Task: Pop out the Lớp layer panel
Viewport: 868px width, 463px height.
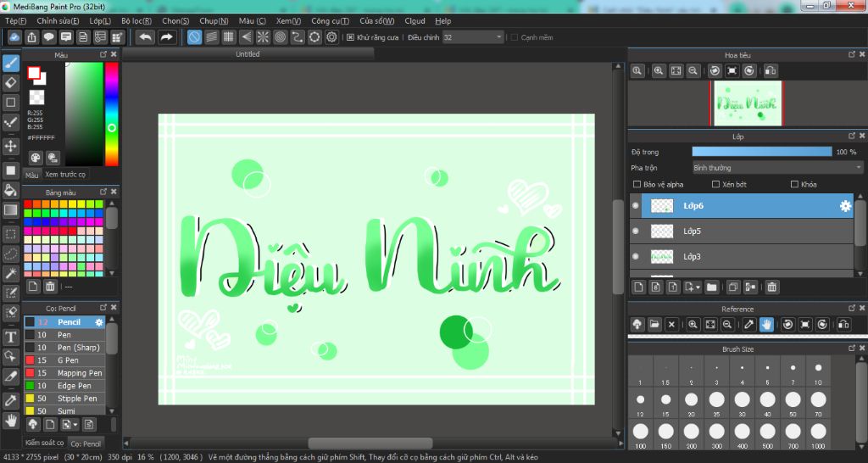Action: pyautogui.click(x=851, y=136)
